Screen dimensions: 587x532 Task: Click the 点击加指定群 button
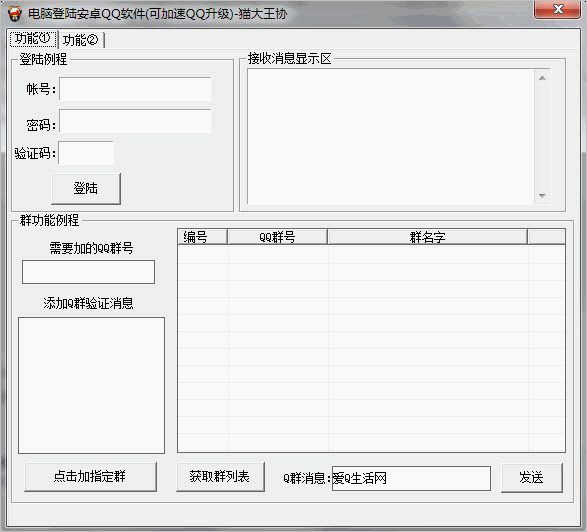point(90,477)
